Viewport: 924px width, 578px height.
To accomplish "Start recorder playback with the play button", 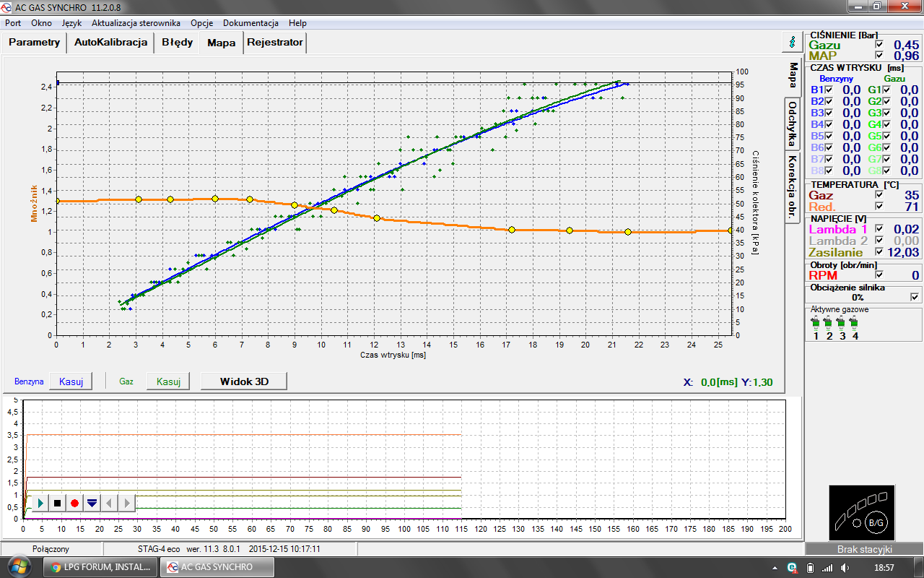I will pyautogui.click(x=40, y=503).
